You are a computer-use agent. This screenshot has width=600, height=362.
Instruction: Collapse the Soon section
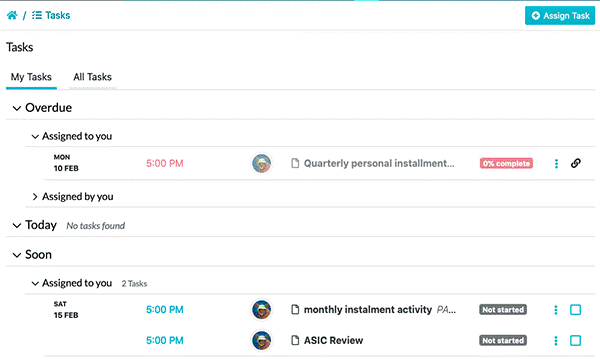point(16,255)
